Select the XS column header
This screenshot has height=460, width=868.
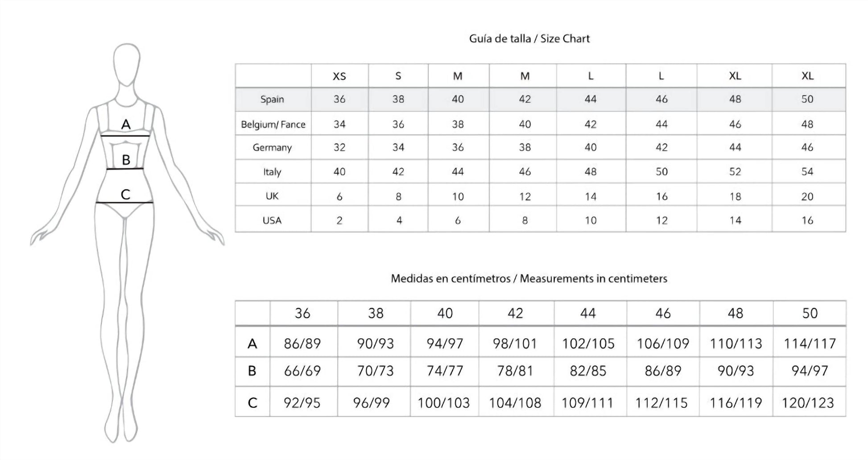pyautogui.click(x=339, y=76)
